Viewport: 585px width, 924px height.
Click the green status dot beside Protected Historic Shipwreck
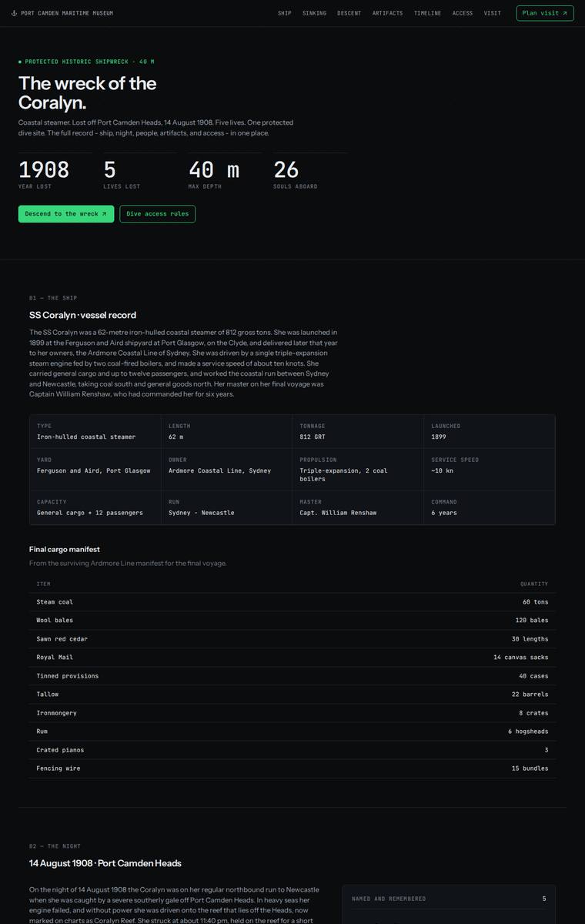tap(20, 62)
